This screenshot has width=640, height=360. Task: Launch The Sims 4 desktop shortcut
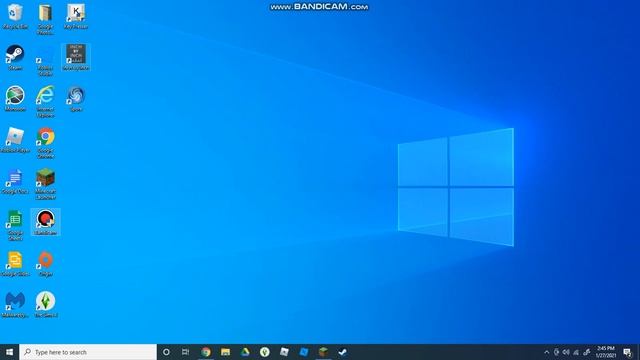45,305
